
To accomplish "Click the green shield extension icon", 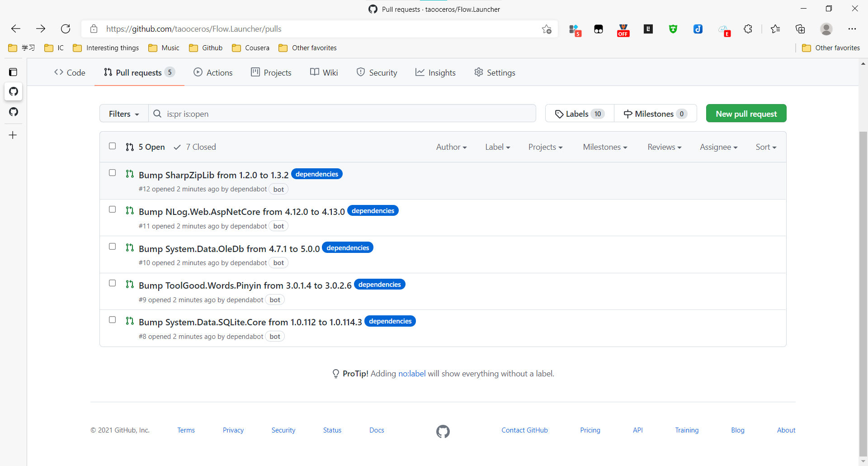I will [673, 29].
